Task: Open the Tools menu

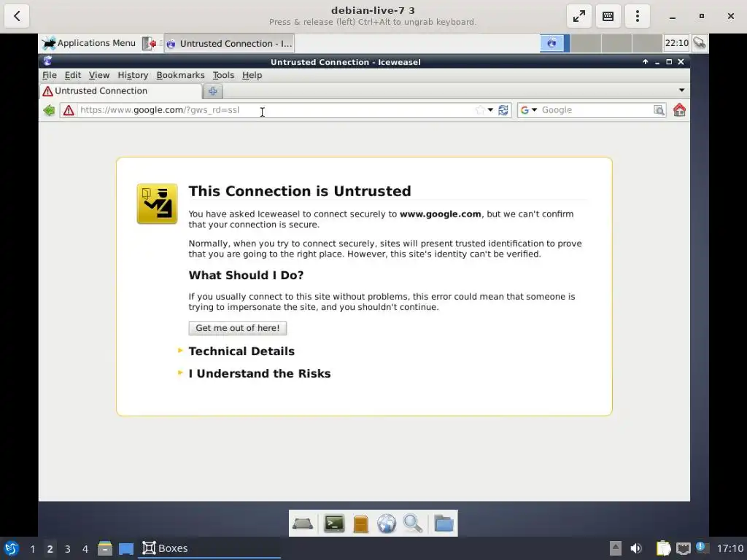Action: pyautogui.click(x=223, y=75)
